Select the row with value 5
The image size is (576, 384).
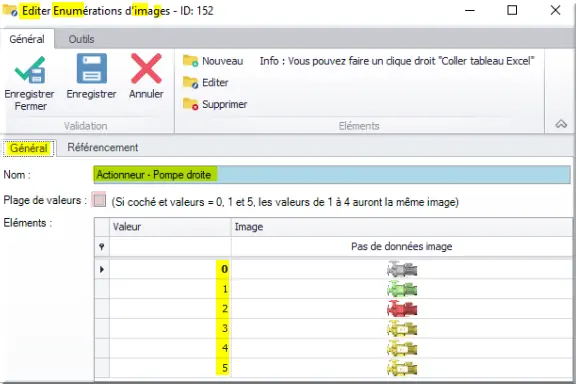(333, 367)
